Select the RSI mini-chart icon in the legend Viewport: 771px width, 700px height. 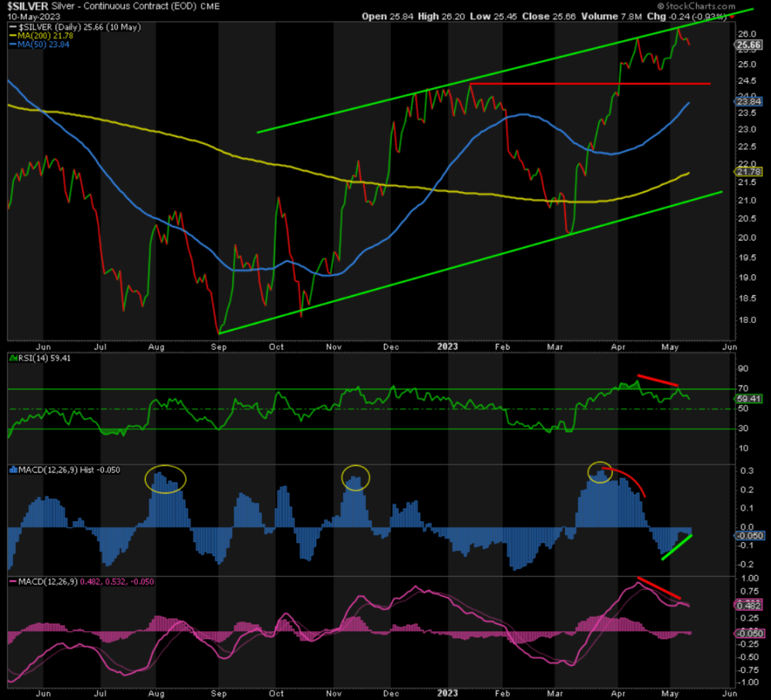click(x=12, y=358)
